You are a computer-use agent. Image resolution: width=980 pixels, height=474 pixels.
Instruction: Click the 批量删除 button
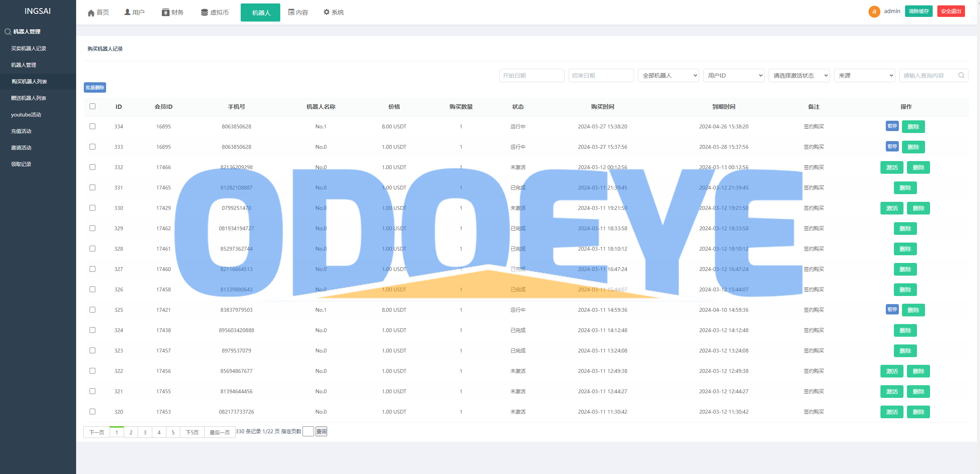coord(95,88)
